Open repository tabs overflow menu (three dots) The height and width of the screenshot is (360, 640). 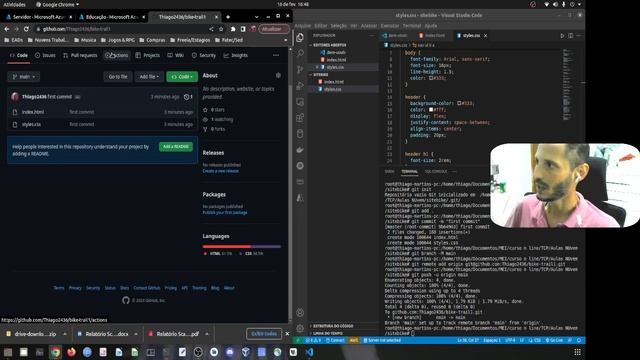pyautogui.click(x=276, y=55)
